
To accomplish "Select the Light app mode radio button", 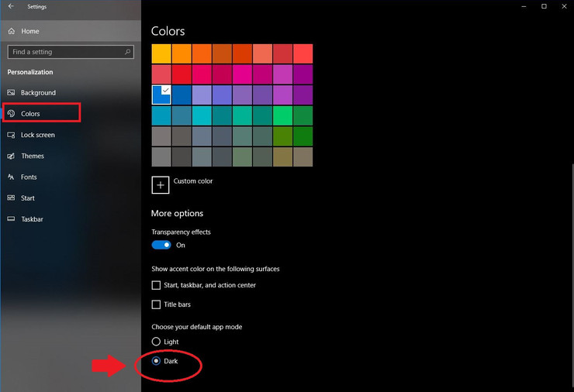I will [156, 342].
